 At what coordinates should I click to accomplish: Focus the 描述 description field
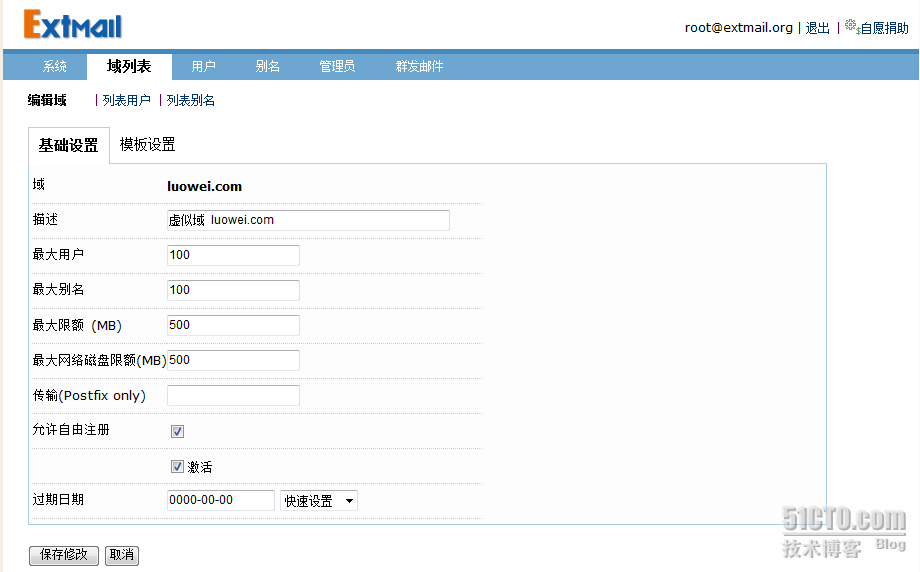(x=308, y=220)
